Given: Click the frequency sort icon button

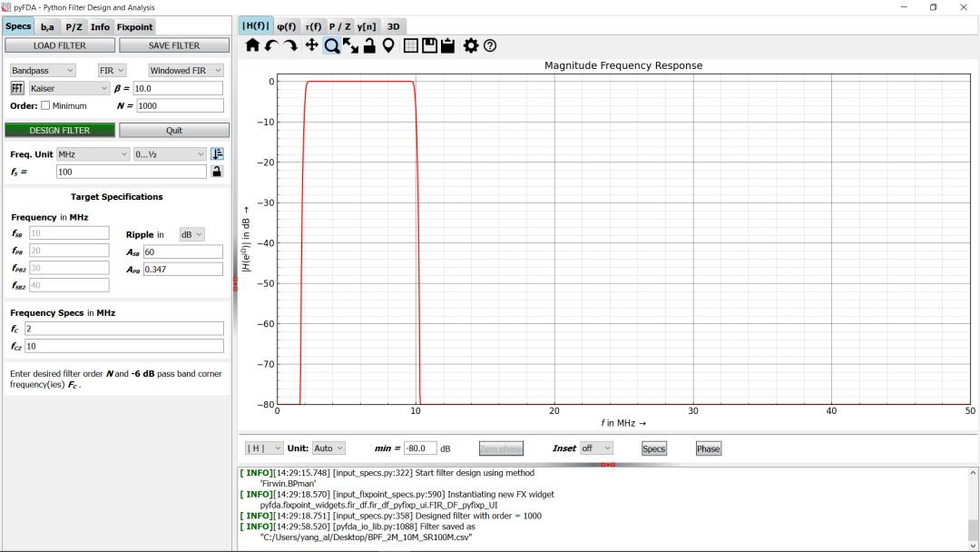Looking at the screenshot, I should (x=217, y=153).
